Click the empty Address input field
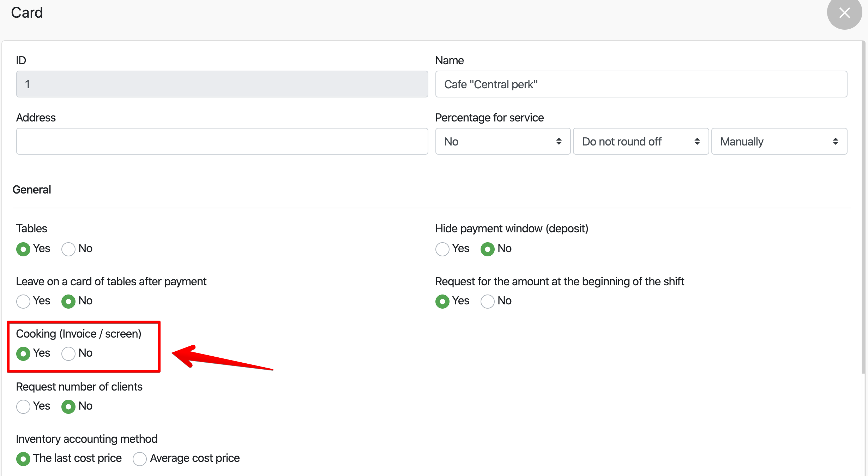This screenshot has height=476, width=868. pyautogui.click(x=222, y=141)
